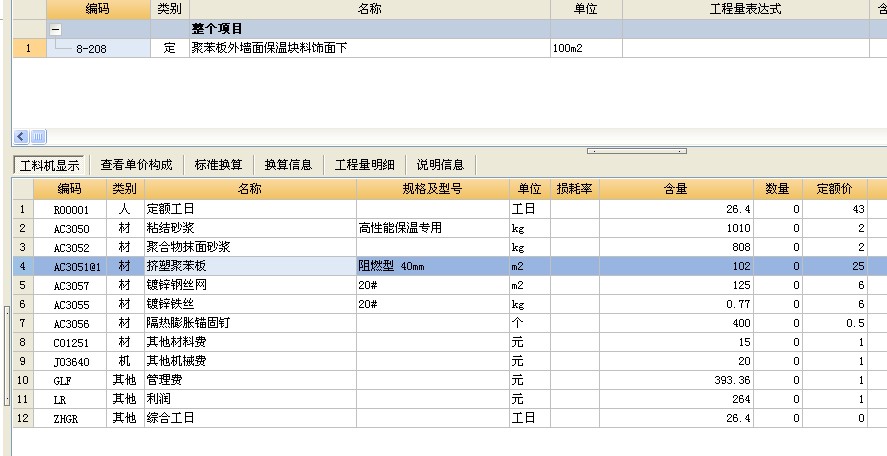Select code AC3057 cell
This screenshot has height=456, width=887.
[70, 285]
